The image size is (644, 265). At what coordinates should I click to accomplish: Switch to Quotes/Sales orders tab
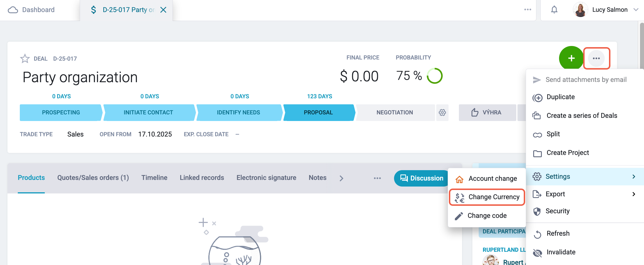pos(93,178)
